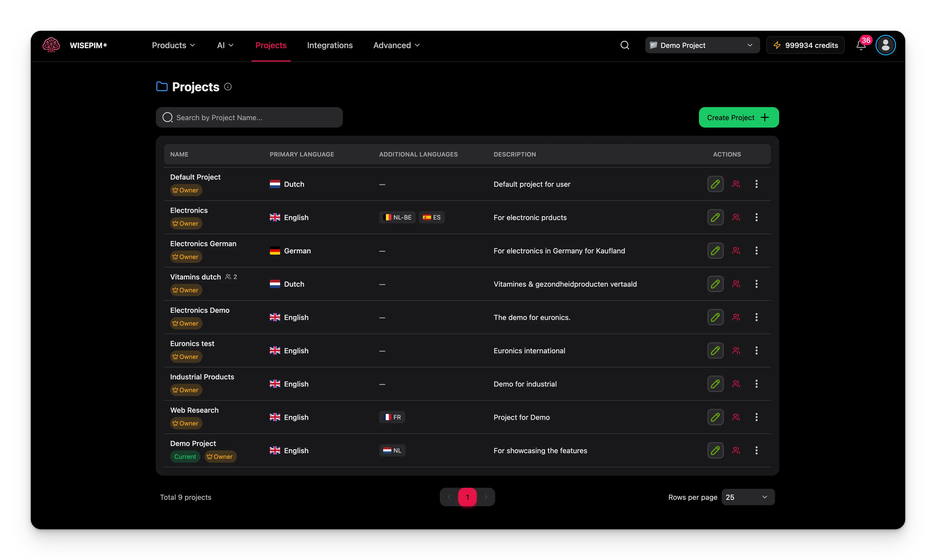Click the search magnifier in top bar
Screen dimensions: 936x560
(x=625, y=45)
